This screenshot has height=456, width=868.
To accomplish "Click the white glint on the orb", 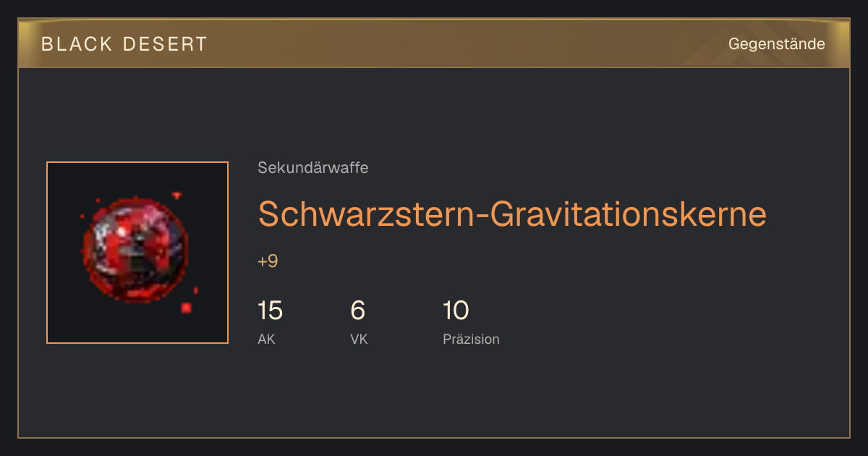I will (124, 231).
